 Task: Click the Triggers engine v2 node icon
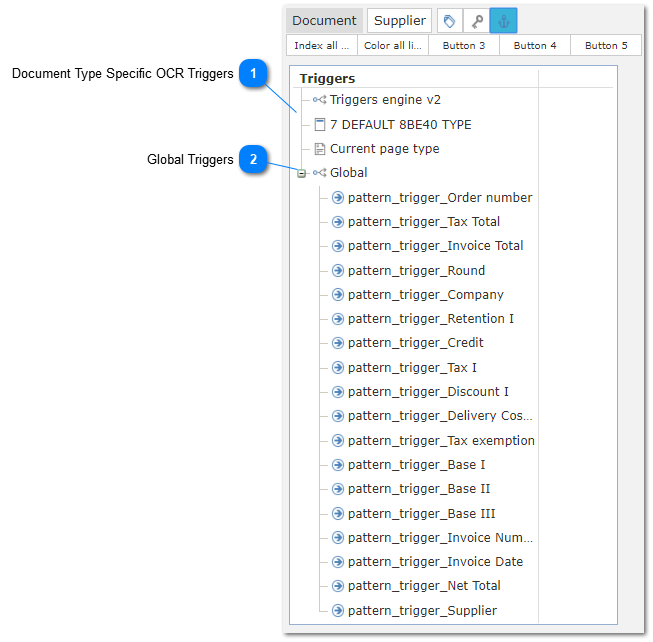pyautogui.click(x=319, y=100)
